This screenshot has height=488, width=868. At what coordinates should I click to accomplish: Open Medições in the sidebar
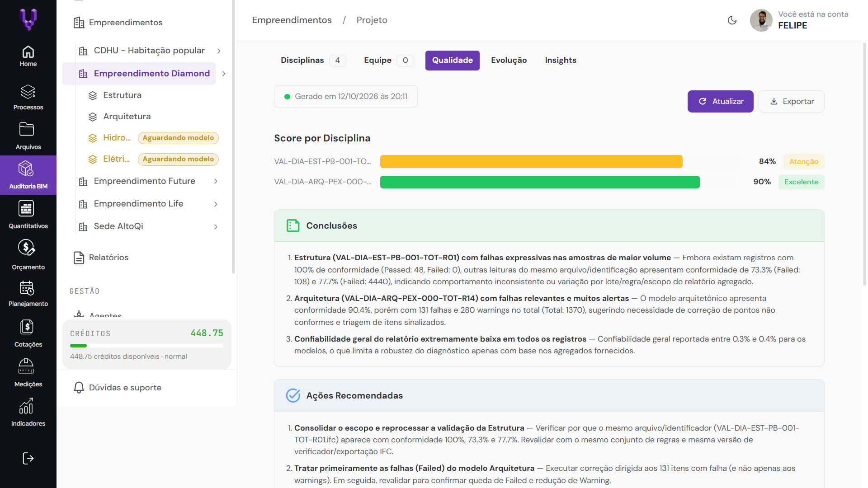[x=28, y=373]
